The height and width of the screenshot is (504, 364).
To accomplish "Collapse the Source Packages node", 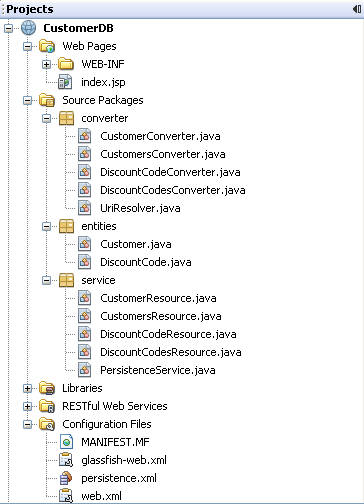I will pyautogui.click(x=28, y=100).
